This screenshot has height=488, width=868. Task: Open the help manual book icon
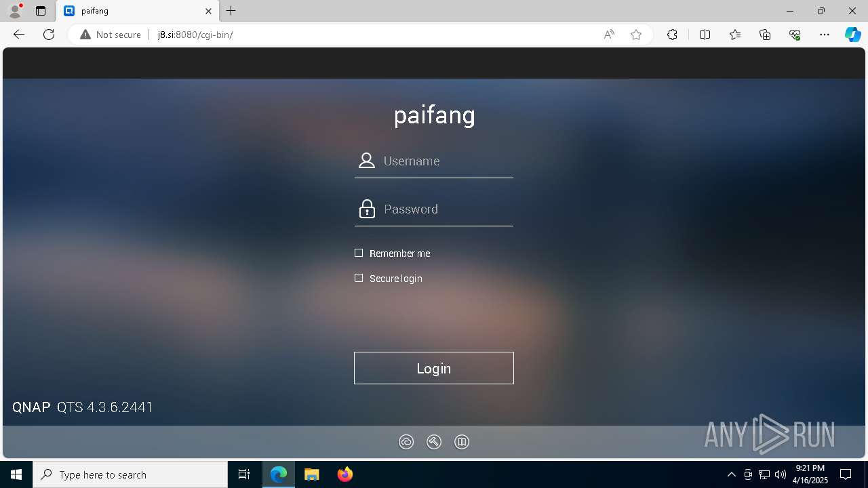[x=462, y=442]
